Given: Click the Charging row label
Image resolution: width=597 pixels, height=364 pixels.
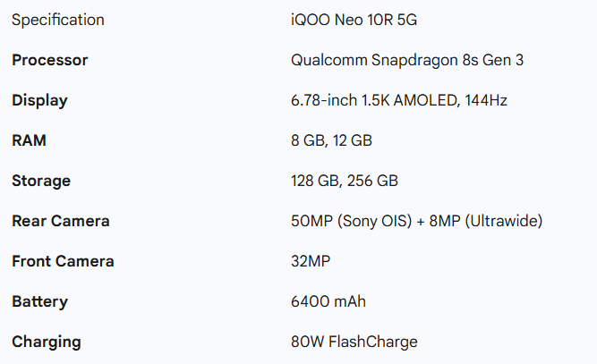Looking at the screenshot, I should (x=47, y=342).
